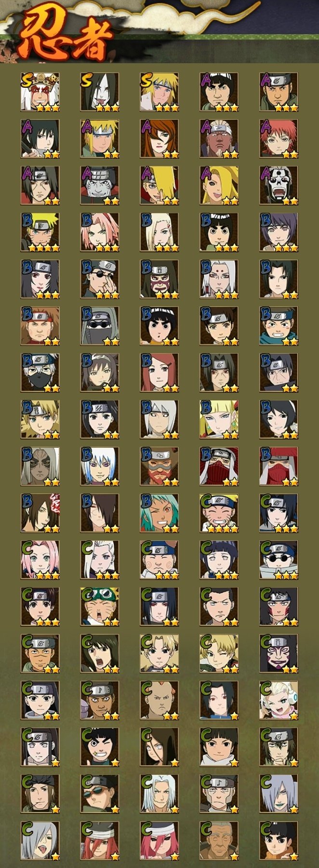Pick the B-rank hooded Kankuro with face paint
The height and width of the screenshot is (868, 319).
(x=159, y=279)
